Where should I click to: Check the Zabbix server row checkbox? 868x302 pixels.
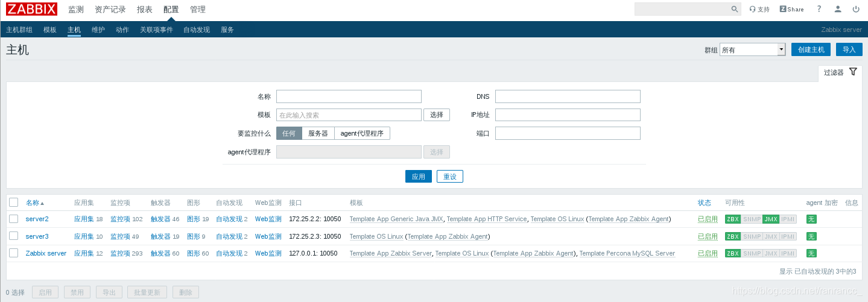coord(14,253)
